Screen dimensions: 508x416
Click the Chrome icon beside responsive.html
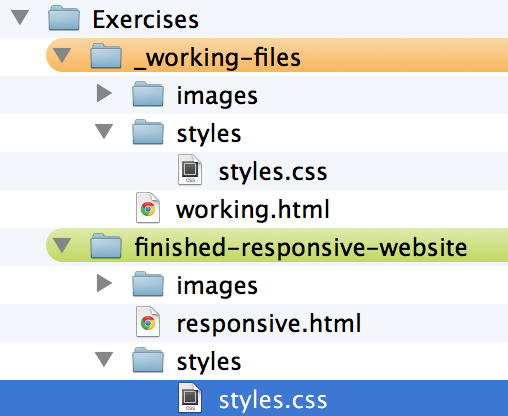click(x=148, y=322)
